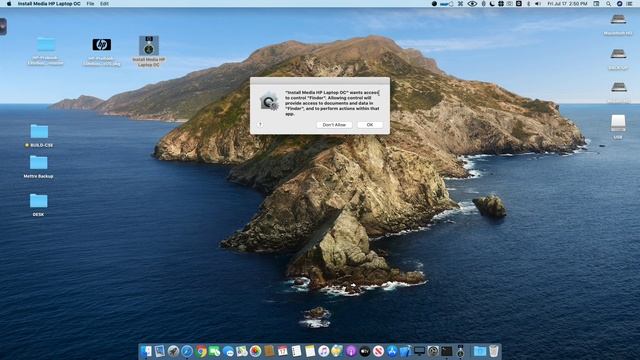This screenshot has width=640, height=360.
Task: Open Apple TV in the Dock
Action: tap(365, 351)
